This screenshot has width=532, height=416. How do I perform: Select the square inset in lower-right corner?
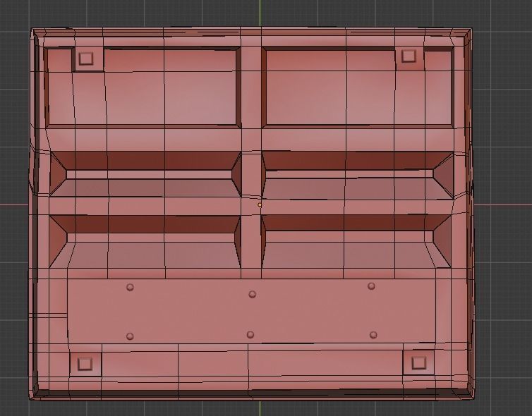(x=418, y=363)
